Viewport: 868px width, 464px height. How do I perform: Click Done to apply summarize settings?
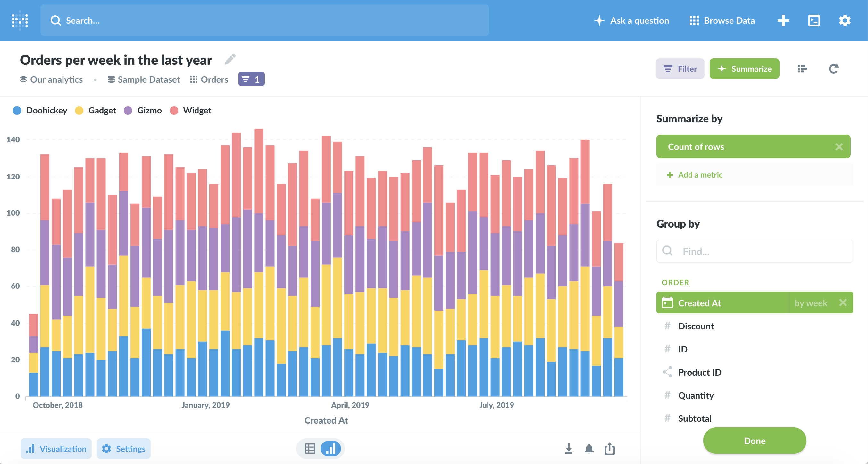pyautogui.click(x=754, y=441)
